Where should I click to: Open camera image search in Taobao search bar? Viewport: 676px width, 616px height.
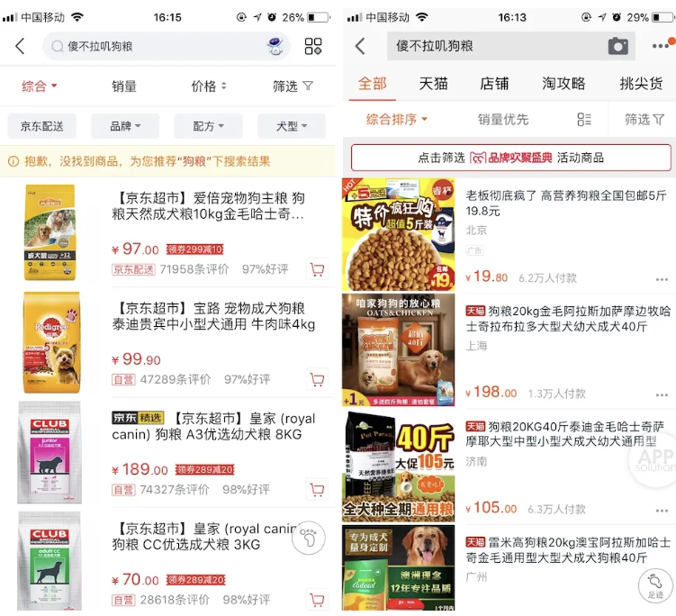(618, 46)
